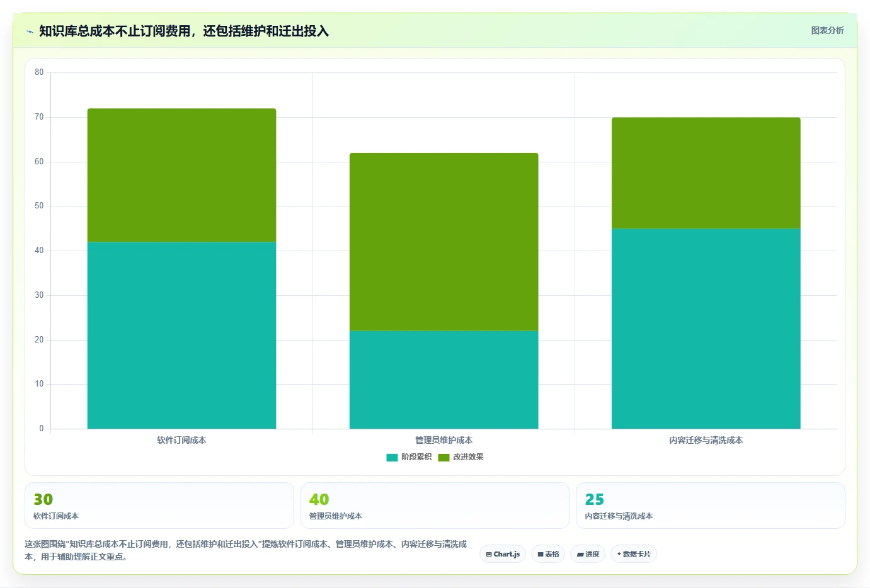The image size is (870, 588).
Task: Click the 软件订阅成本 caption under 30
Action: (x=56, y=516)
